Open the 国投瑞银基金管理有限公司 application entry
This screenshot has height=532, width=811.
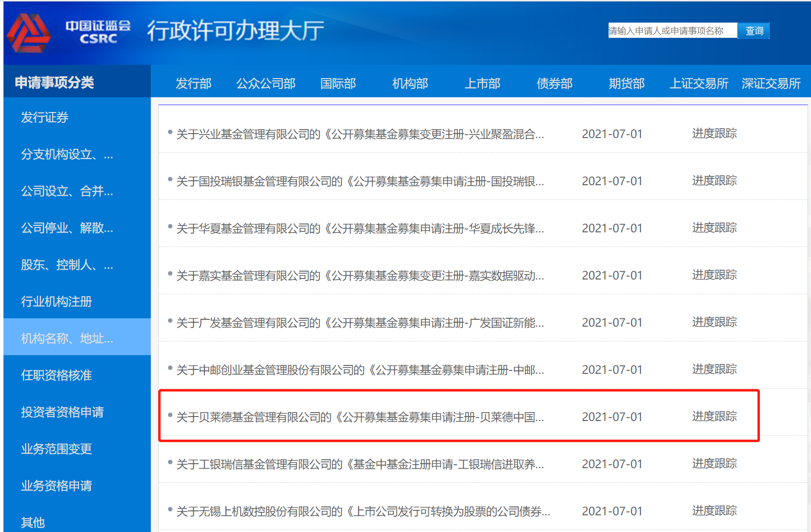tap(360, 181)
